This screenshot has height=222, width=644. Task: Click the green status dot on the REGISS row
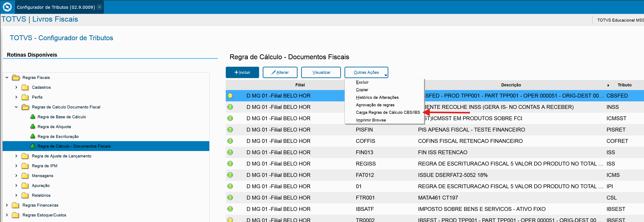(x=230, y=164)
